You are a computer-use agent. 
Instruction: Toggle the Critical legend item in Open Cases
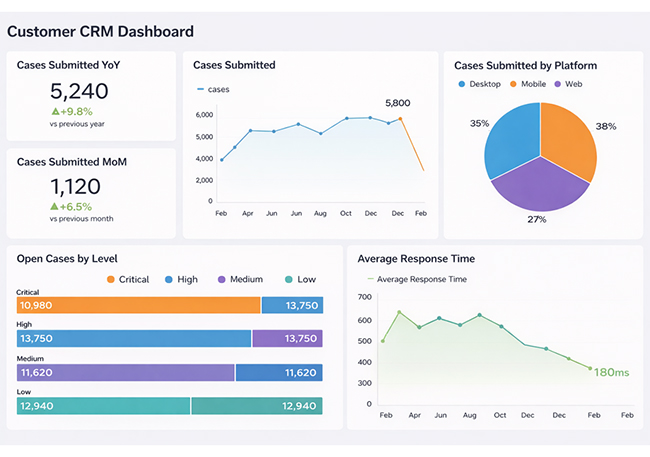tap(128, 280)
